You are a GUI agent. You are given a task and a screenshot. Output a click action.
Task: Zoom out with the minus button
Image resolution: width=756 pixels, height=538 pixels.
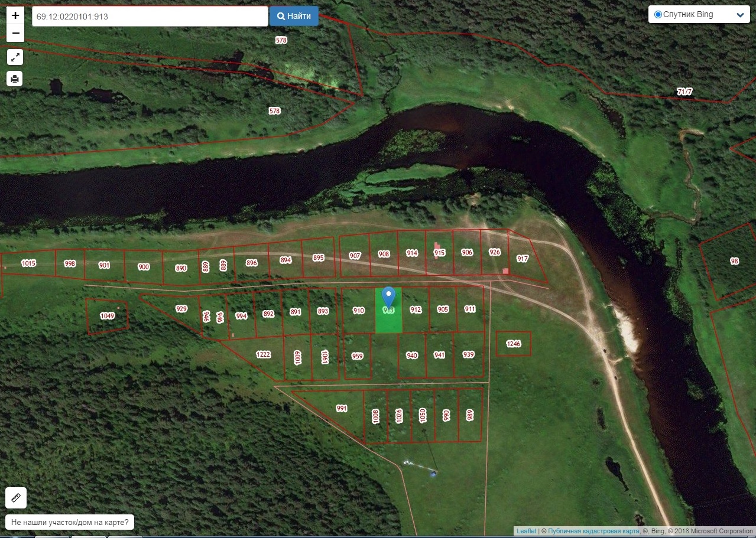pyautogui.click(x=15, y=33)
